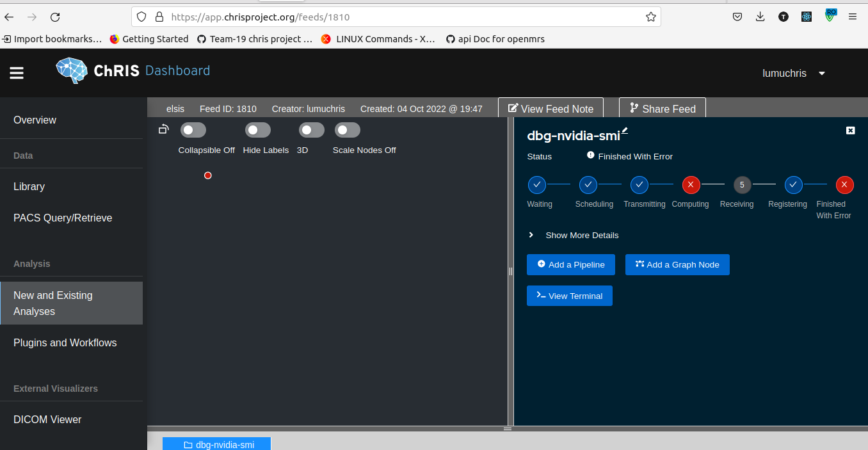The height and width of the screenshot is (450, 868).
Task: Open the Firefox application menu
Action: tap(853, 17)
